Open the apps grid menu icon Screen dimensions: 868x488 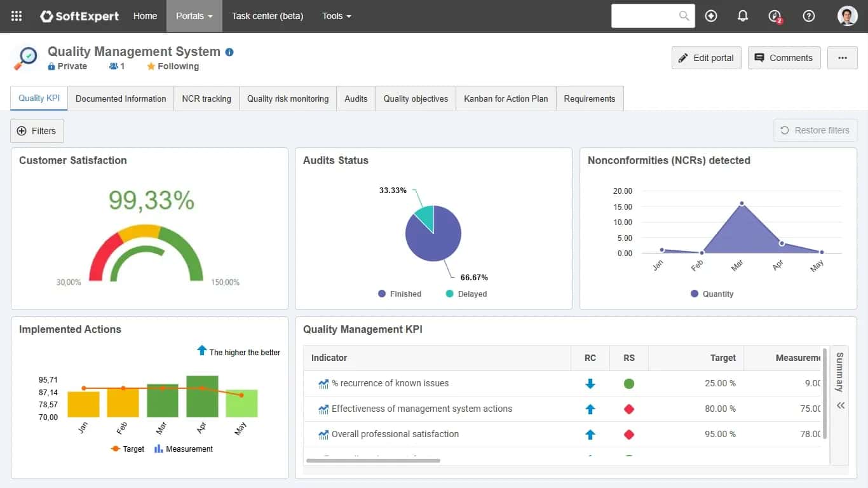tap(17, 16)
